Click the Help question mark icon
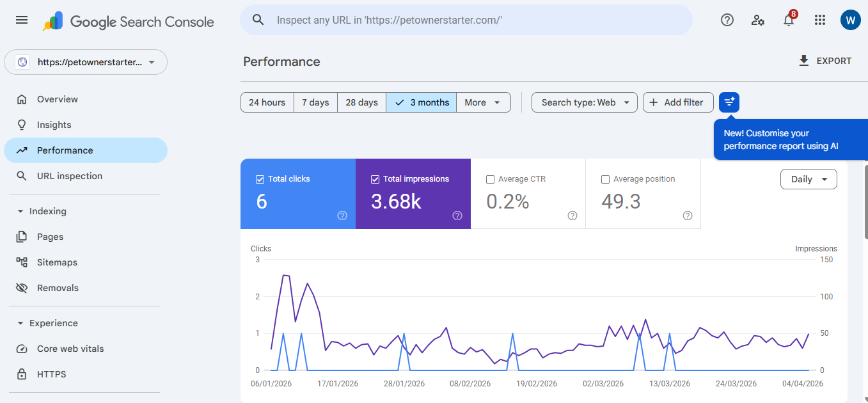This screenshot has width=868, height=403. (727, 20)
